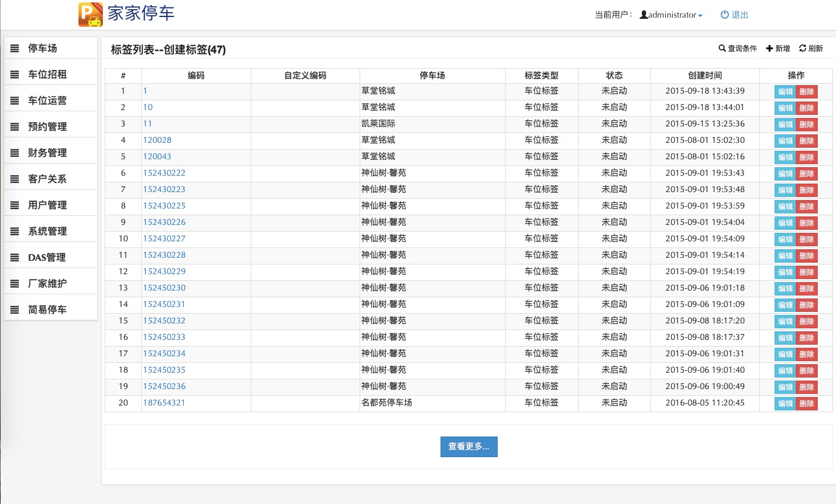Viewport: 836px width, 504px height.
Task: Open the 客户关系 menu item
Action: pos(47,179)
